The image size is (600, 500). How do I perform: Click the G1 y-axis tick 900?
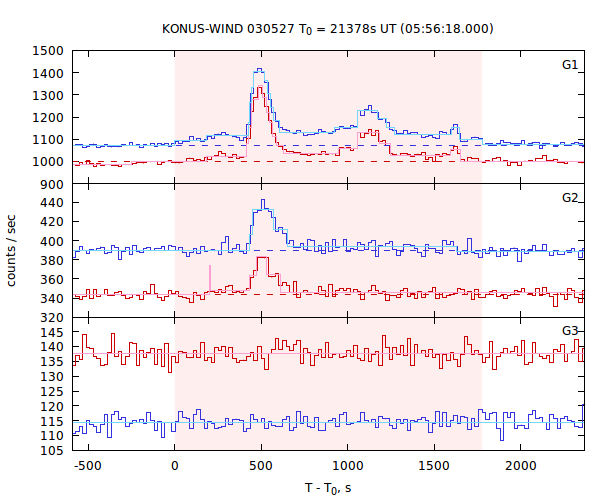coord(52,184)
